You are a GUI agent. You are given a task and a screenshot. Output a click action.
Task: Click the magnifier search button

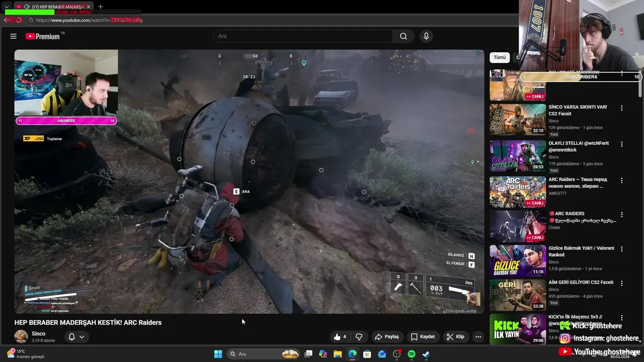click(404, 36)
